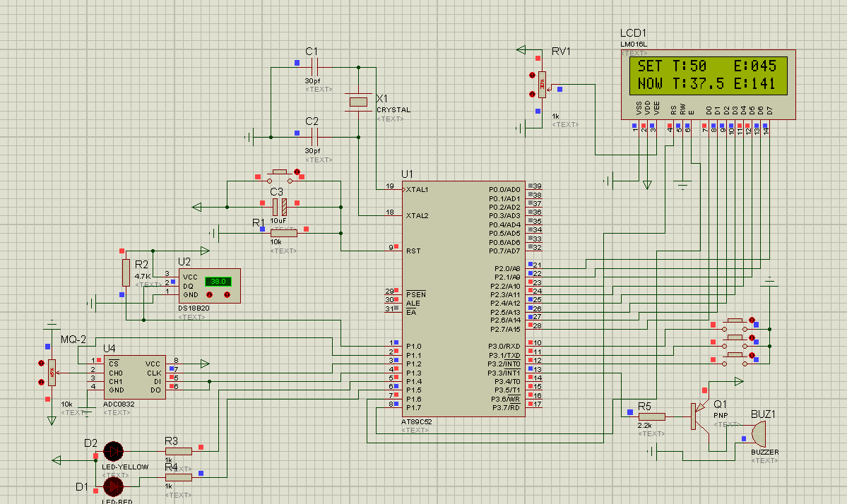Select resistor R3 symbol next to D2

tap(178, 451)
